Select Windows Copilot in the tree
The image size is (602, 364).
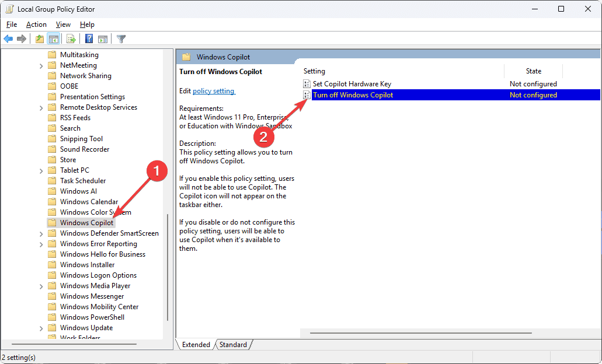tap(86, 222)
